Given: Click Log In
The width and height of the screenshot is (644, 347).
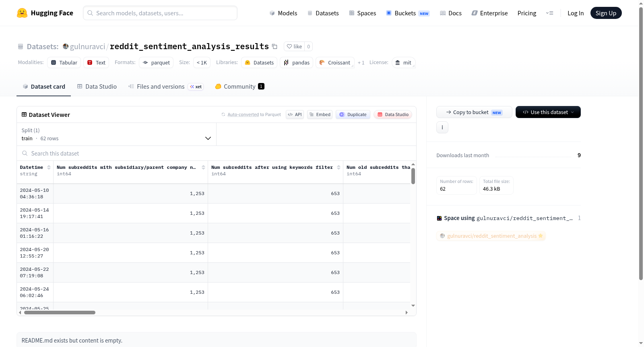Looking at the screenshot, I should (x=576, y=13).
